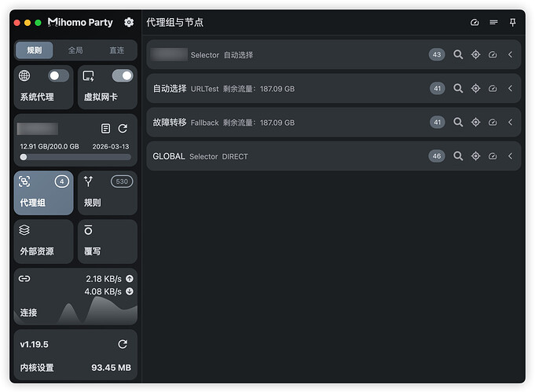Click the list layout icon in the header

[493, 23]
